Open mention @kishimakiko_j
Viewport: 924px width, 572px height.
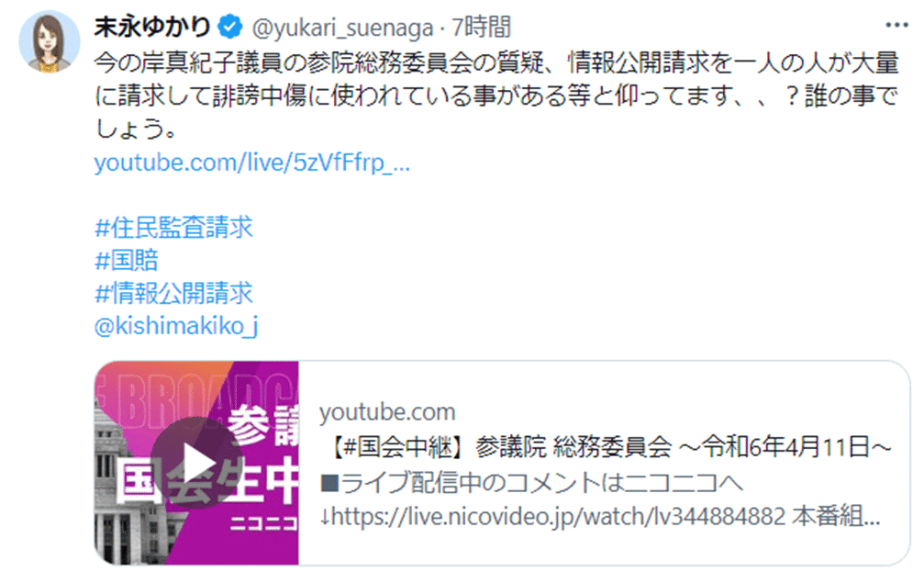[x=175, y=326]
